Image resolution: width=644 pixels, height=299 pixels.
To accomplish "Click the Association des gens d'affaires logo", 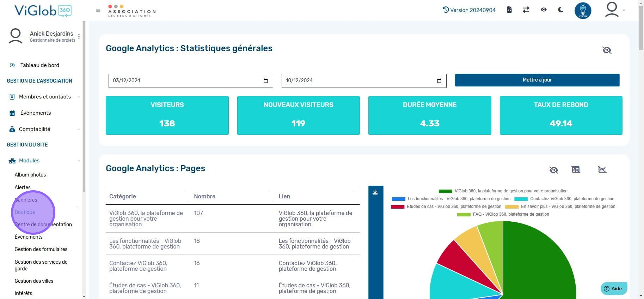I will click(132, 11).
